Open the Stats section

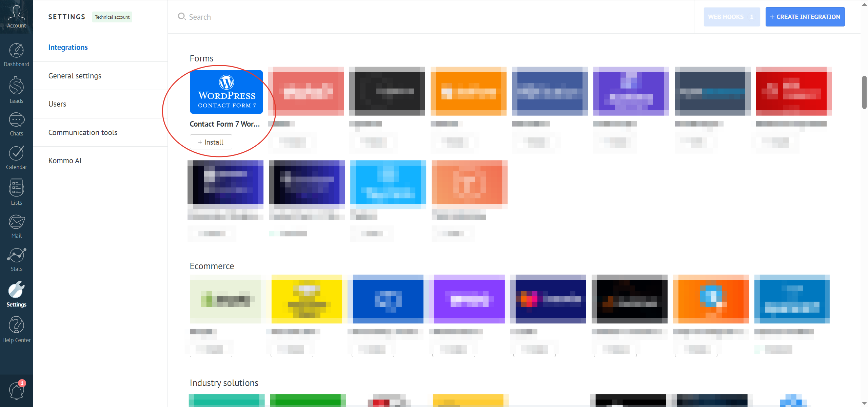click(x=16, y=259)
